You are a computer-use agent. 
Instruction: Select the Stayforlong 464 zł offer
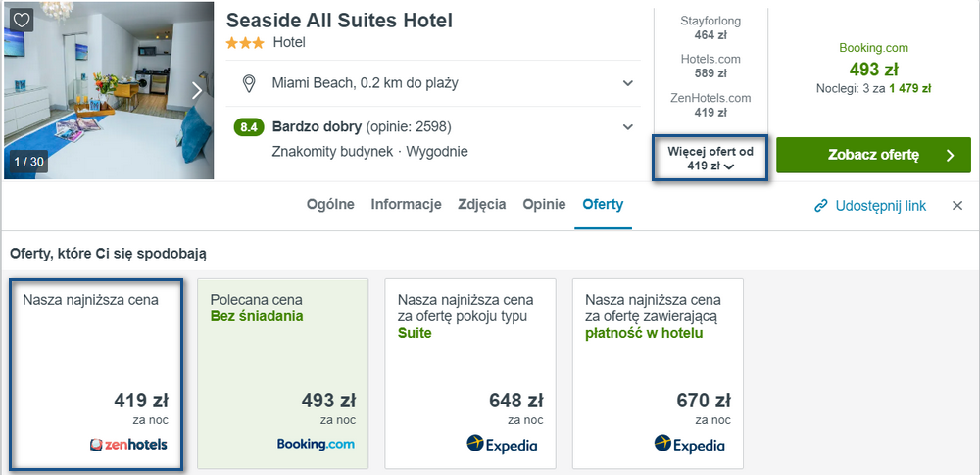click(710, 28)
